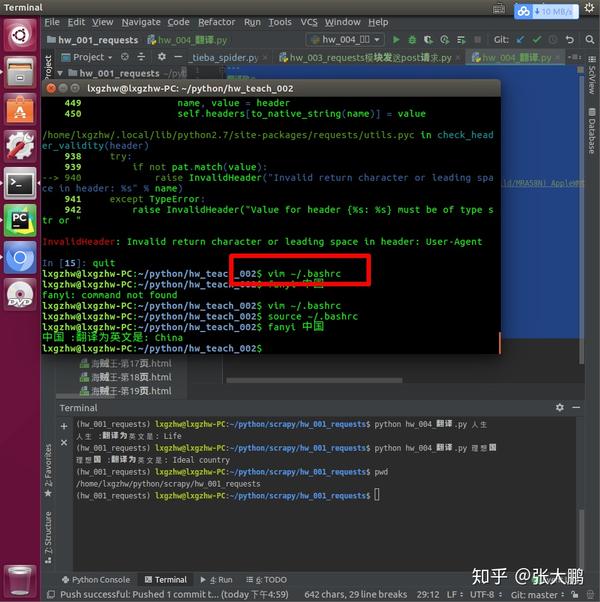Collapse the hw_001_requests project tree node

point(60,73)
